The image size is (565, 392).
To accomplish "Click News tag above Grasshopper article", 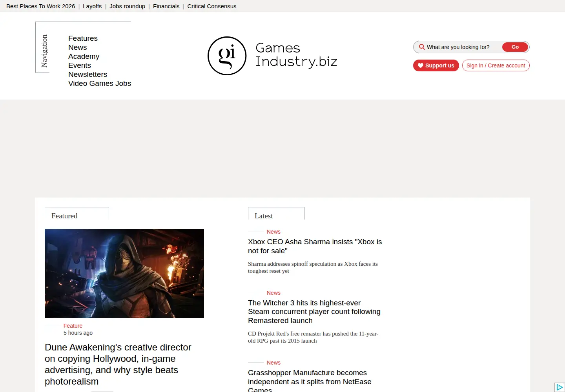I will (x=273, y=363).
